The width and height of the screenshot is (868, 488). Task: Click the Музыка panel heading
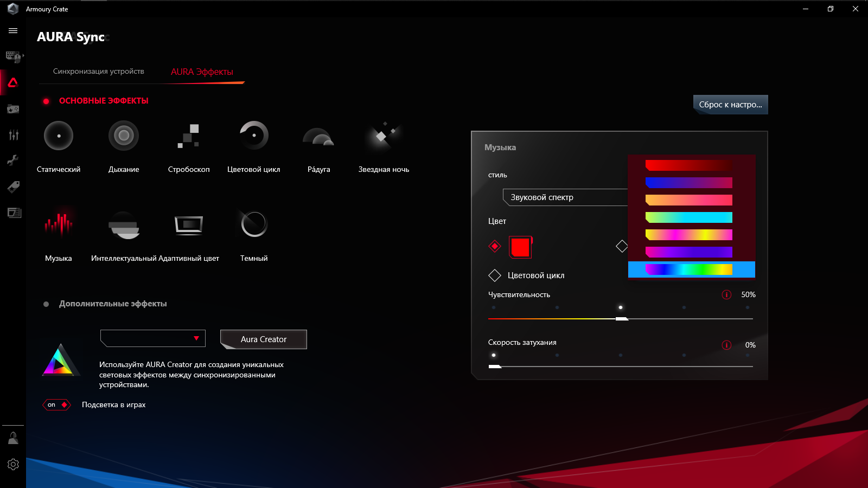500,147
